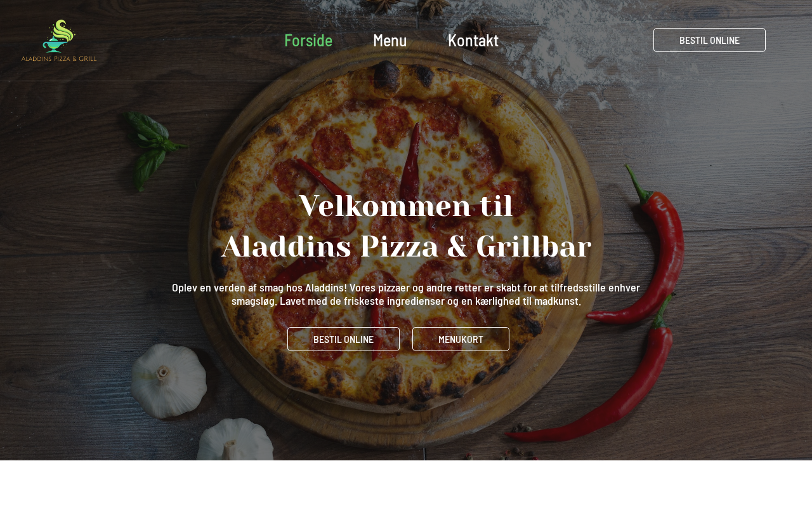This screenshot has width=812, height=508.
Task: Click the Oplev en verden af smag paragraph
Action: click(x=406, y=294)
